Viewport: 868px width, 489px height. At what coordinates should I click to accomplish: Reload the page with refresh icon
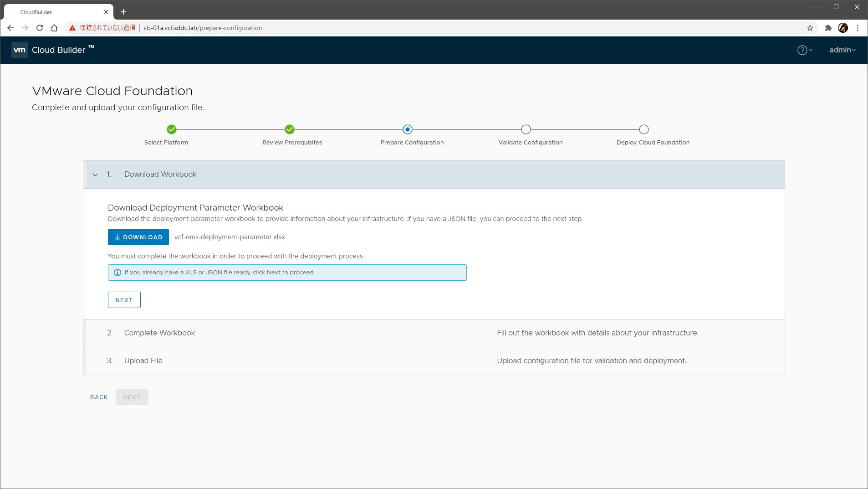(40, 28)
